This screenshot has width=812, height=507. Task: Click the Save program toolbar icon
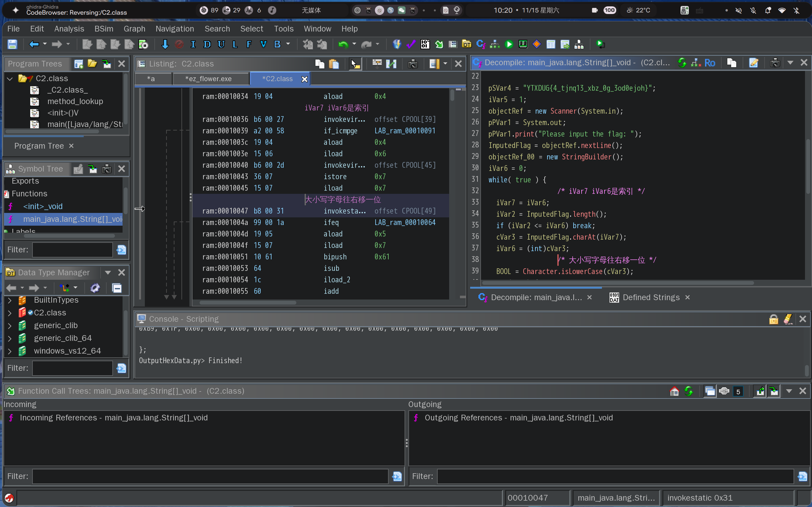(x=12, y=44)
